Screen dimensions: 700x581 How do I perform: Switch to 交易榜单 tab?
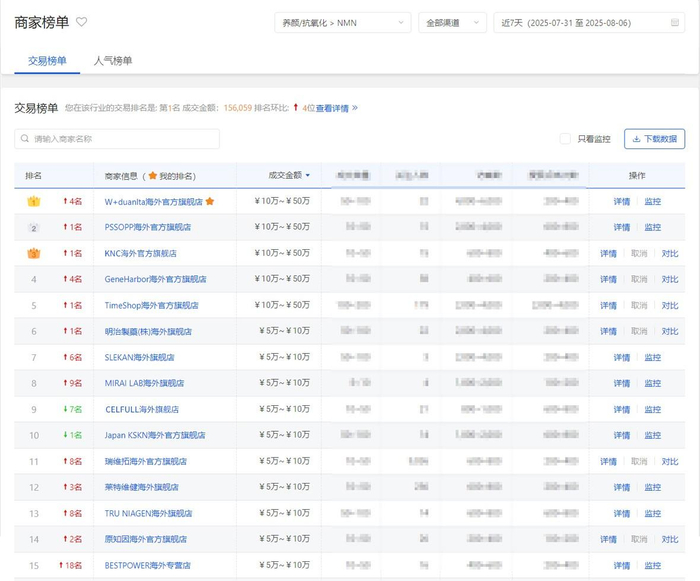(47, 61)
